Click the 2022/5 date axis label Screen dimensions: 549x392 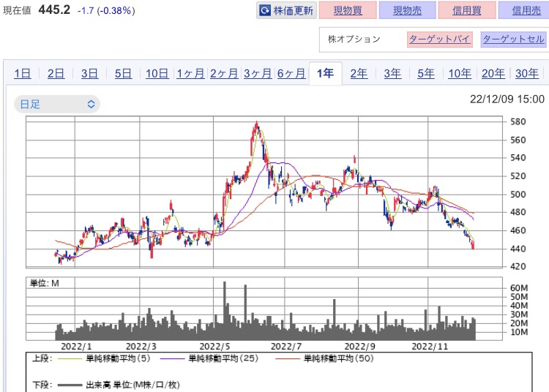click(x=214, y=347)
